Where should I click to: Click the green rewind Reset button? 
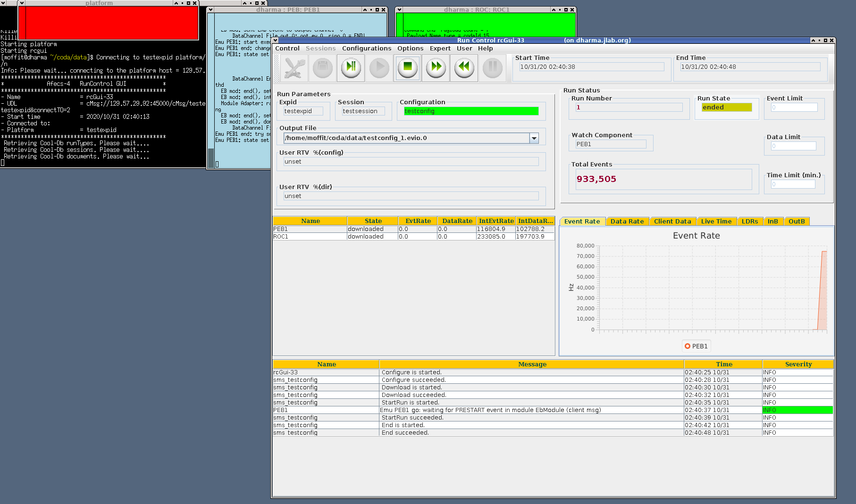point(464,68)
